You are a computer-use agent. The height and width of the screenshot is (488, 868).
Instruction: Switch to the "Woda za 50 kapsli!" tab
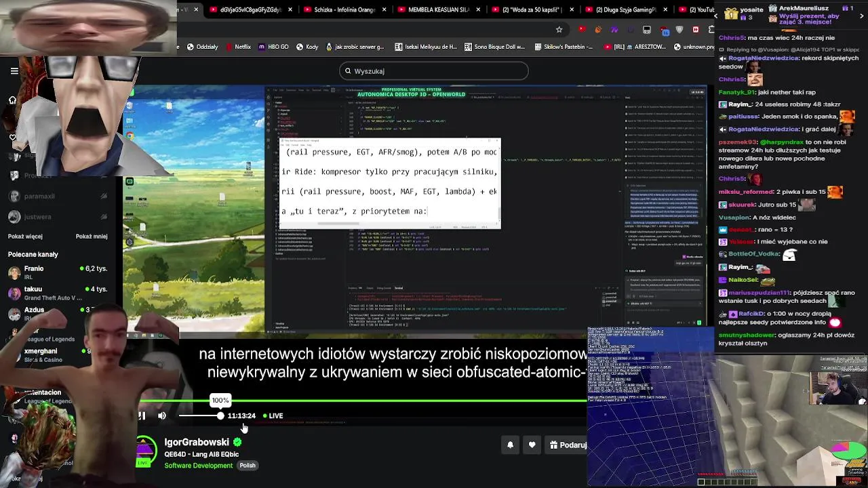(x=532, y=9)
